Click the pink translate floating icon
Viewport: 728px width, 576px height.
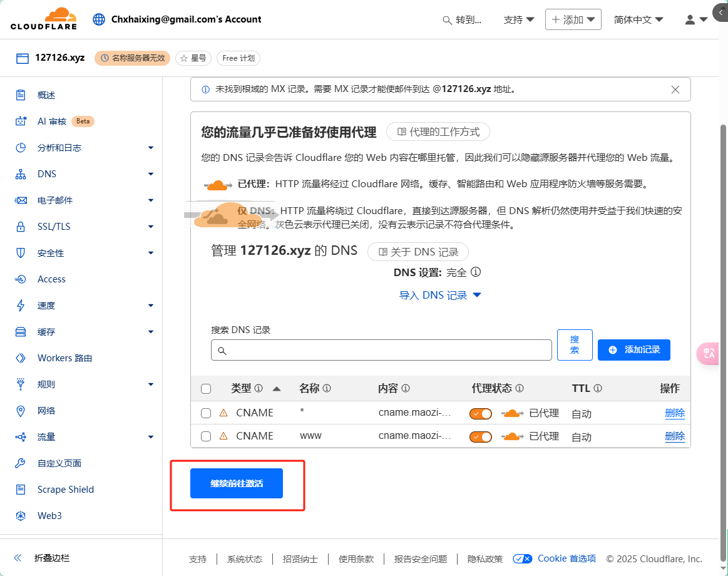click(709, 354)
